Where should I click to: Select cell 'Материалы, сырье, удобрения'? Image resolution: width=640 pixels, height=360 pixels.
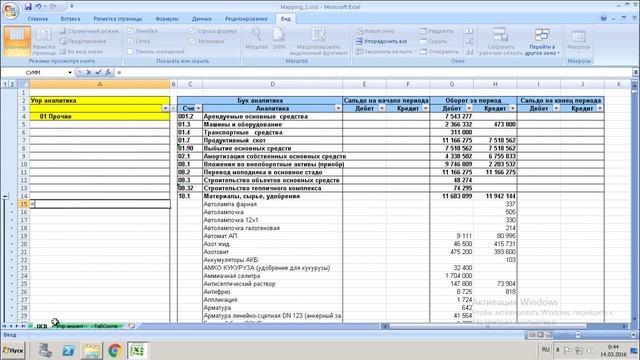click(x=272, y=196)
